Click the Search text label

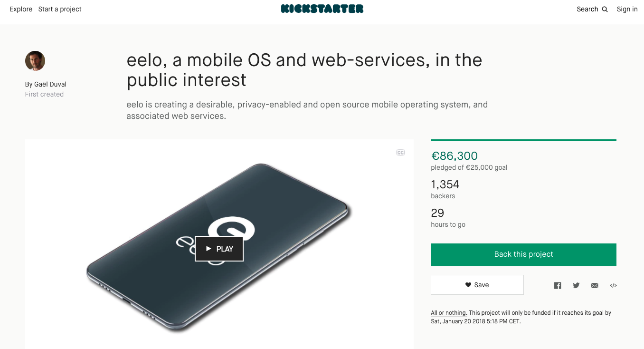[x=587, y=9]
